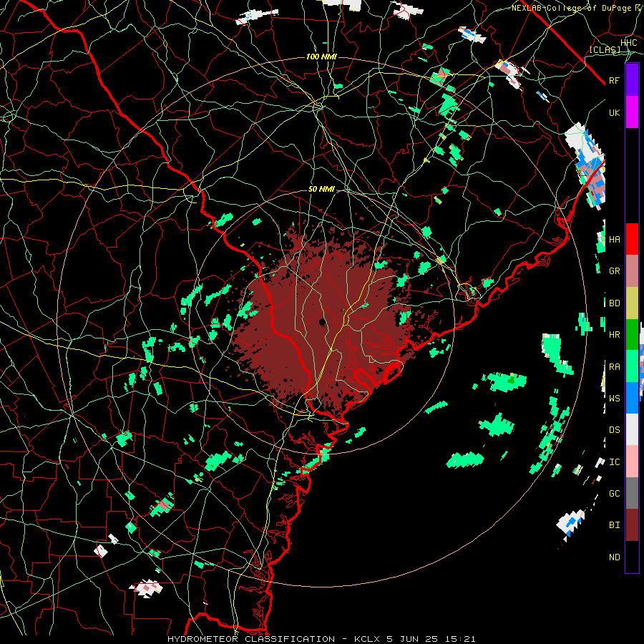Click the 'KCLX' radar site identifier
The width and height of the screenshot is (644, 644).
(367, 639)
